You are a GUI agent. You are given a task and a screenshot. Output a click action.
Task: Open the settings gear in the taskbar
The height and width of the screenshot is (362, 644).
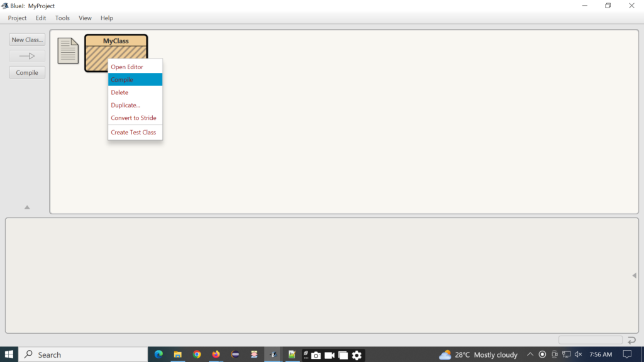point(357,354)
